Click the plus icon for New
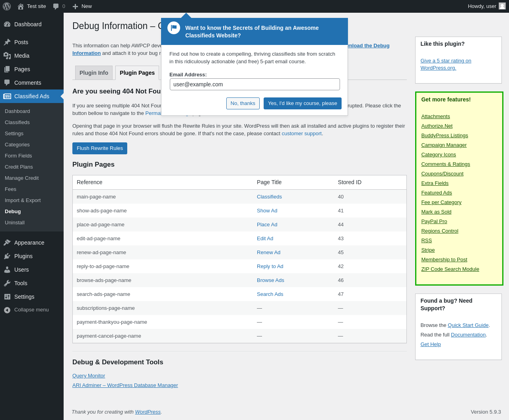The height and width of the screenshot is (420, 509). 75,6
